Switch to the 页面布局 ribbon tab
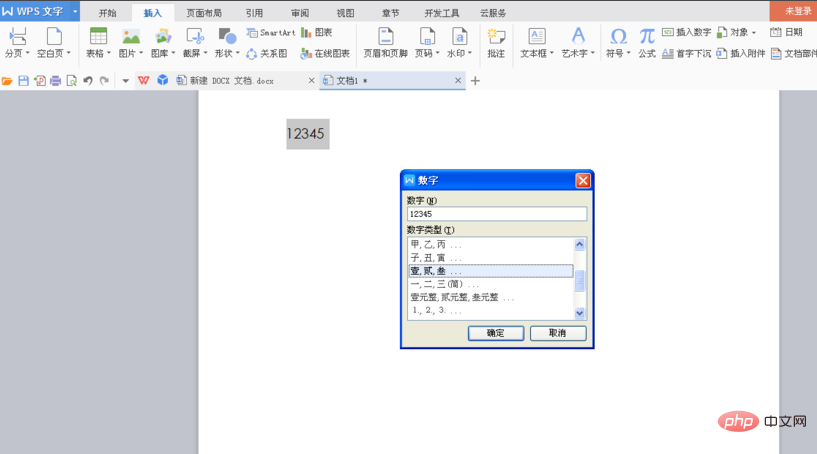Screen dimensions: 817x454 (x=206, y=13)
